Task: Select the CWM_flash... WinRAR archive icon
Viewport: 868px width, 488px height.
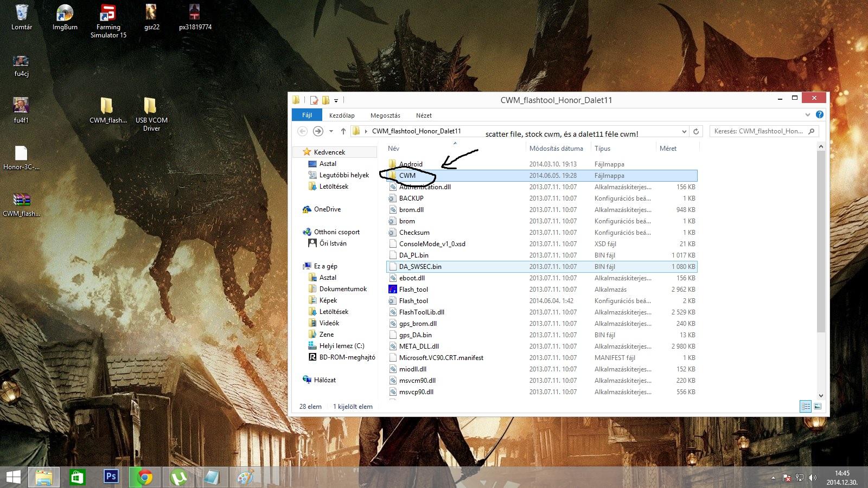Action: click(x=21, y=204)
